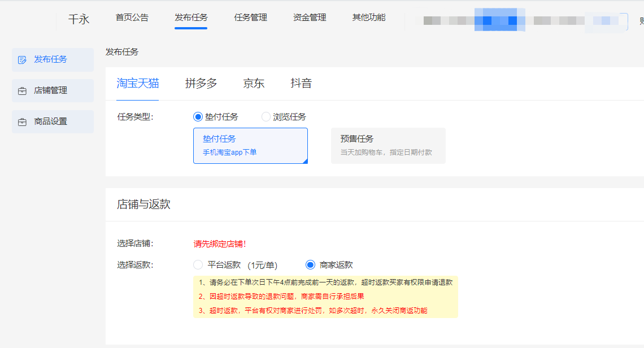Image resolution: width=644 pixels, height=348 pixels.
Task: Click the 发布任务 page title above tabs
Action: tap(122, 52)
